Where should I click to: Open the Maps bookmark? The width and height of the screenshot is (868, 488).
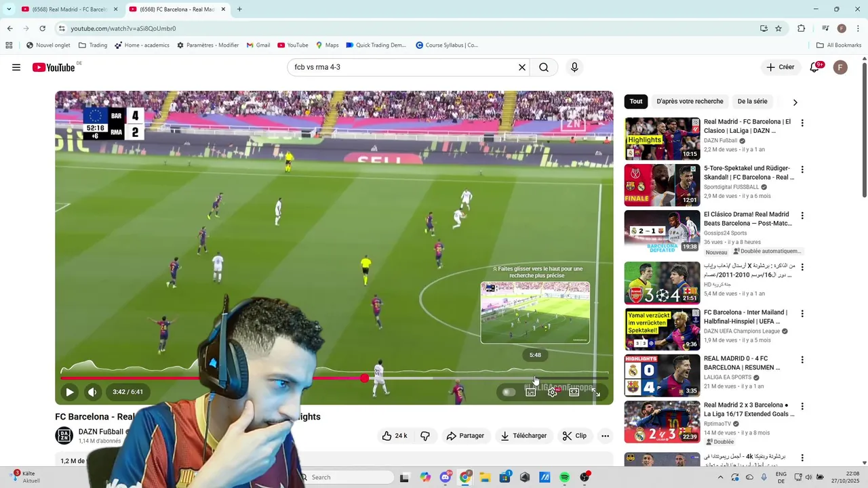pyautogui.click(x=327, y=45)
